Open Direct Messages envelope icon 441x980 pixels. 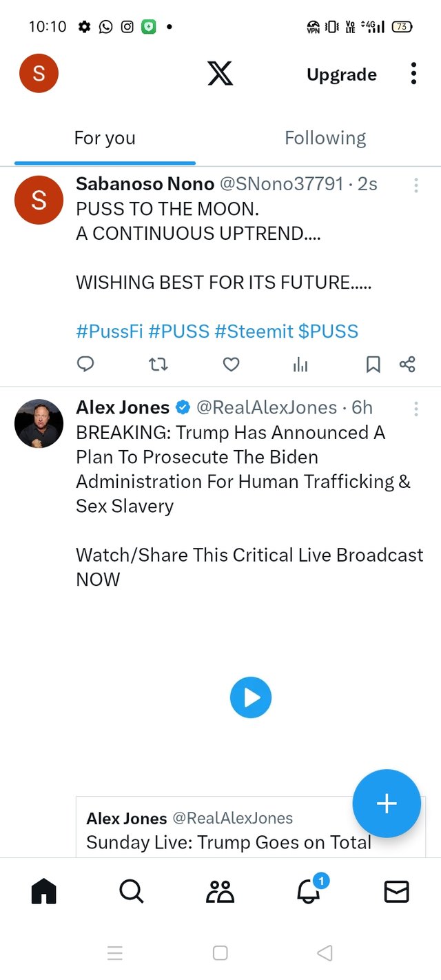coord(396,892)
